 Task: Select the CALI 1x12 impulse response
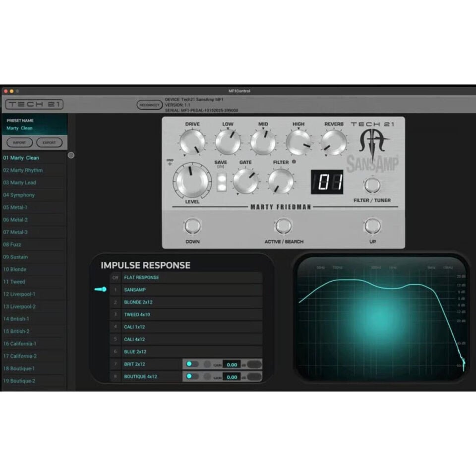(186, 327)
